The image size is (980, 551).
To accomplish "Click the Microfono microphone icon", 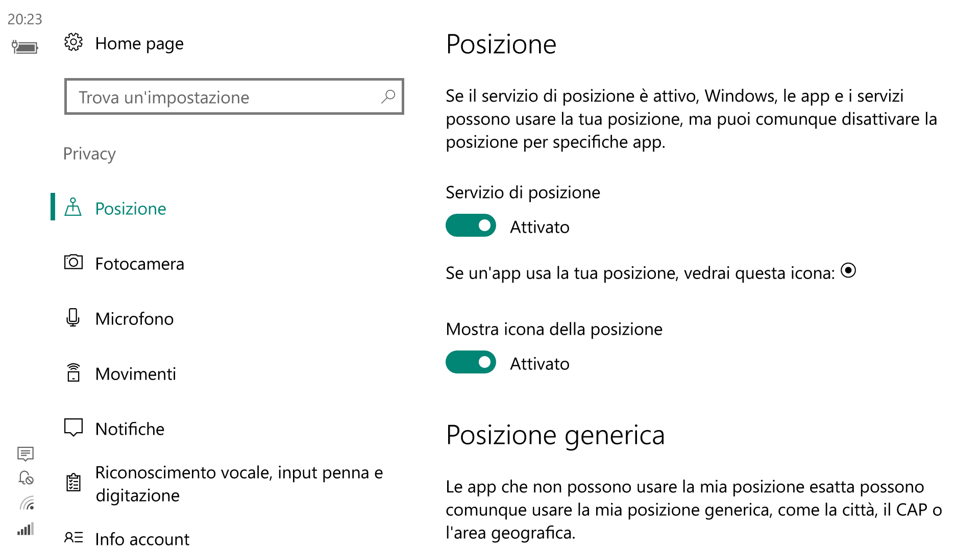I will pyautogui.click(x=73, y=317).
